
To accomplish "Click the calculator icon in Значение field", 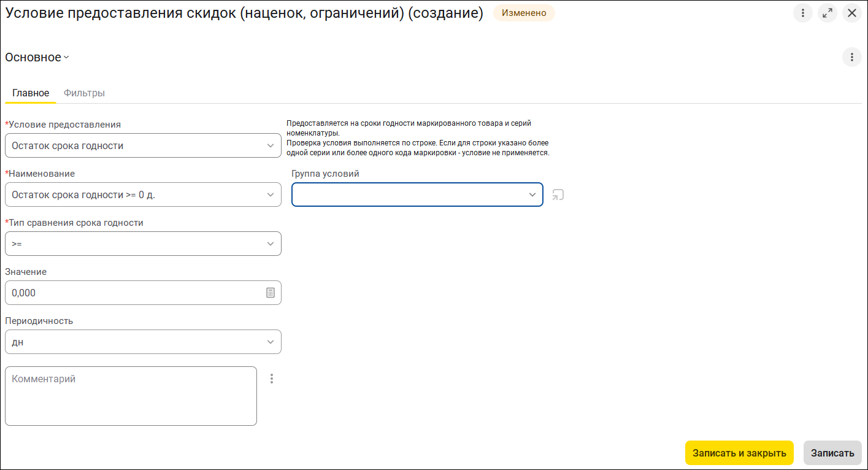I will pyautogui.click(x=271, y=293).
